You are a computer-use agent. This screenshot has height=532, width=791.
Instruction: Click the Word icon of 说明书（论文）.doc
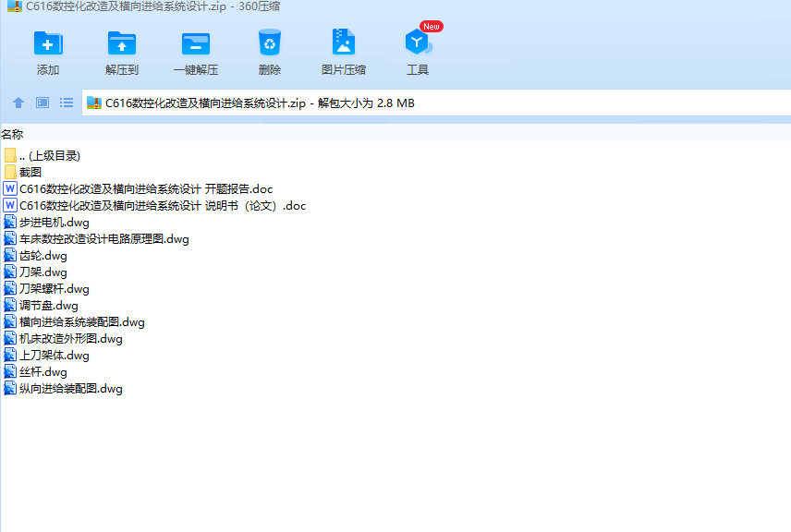click(x=10, y=205)
